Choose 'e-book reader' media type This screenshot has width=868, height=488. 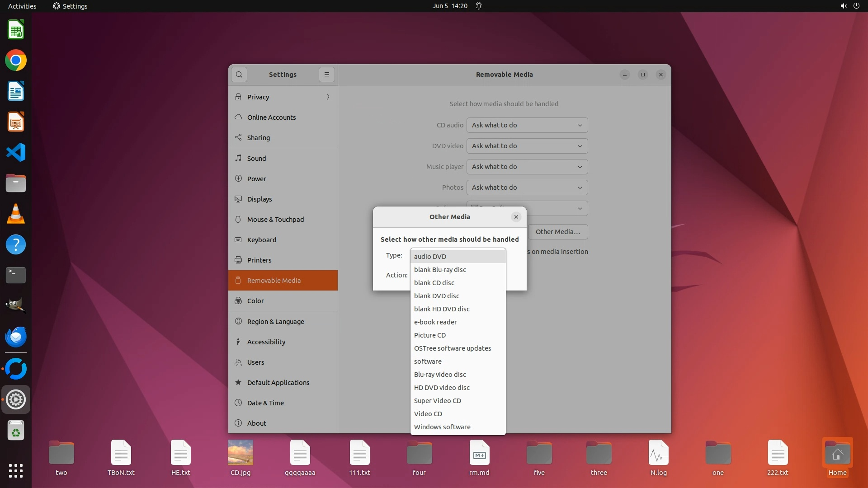435,322
